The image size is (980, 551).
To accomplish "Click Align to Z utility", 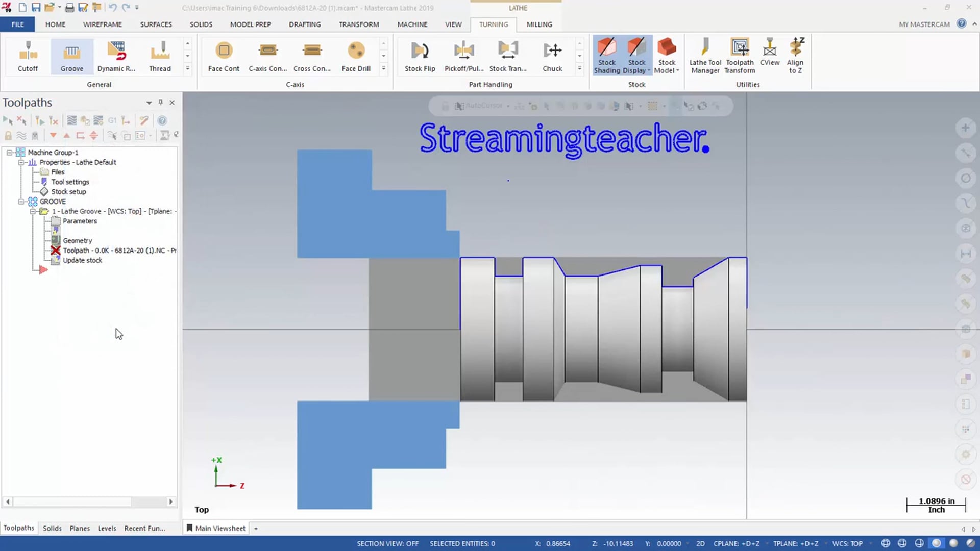I will pyautogui.click(x=795, y=55).
